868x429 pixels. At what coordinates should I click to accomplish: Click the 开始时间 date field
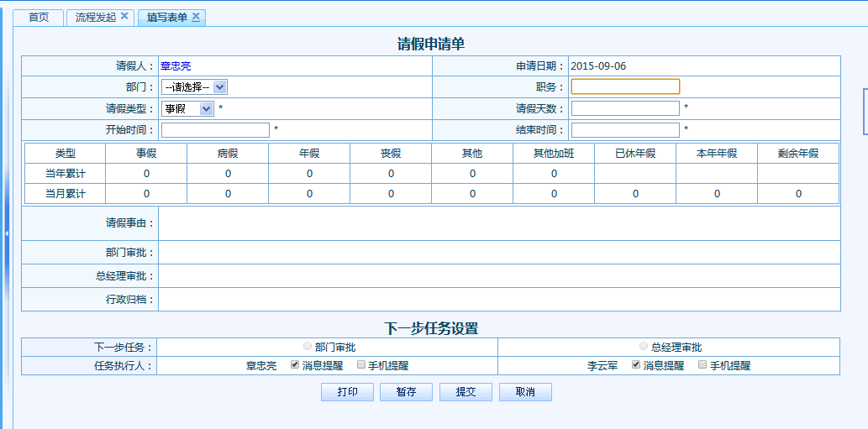click(215, 130)
